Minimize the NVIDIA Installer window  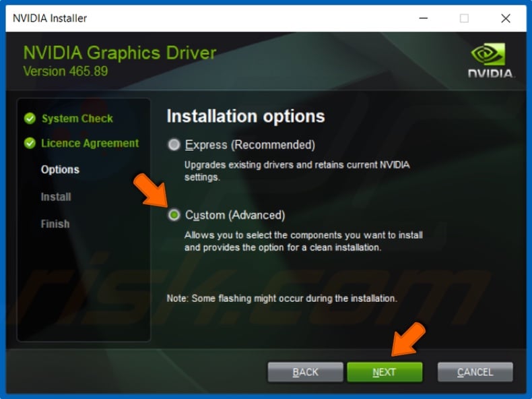point(424,18)
